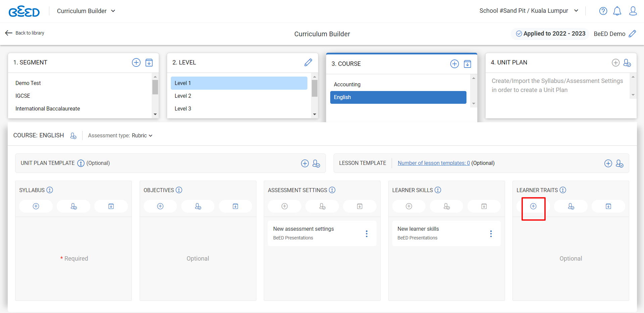
Task: Show Assessment Settings info icon
Action: click(332, 190)
